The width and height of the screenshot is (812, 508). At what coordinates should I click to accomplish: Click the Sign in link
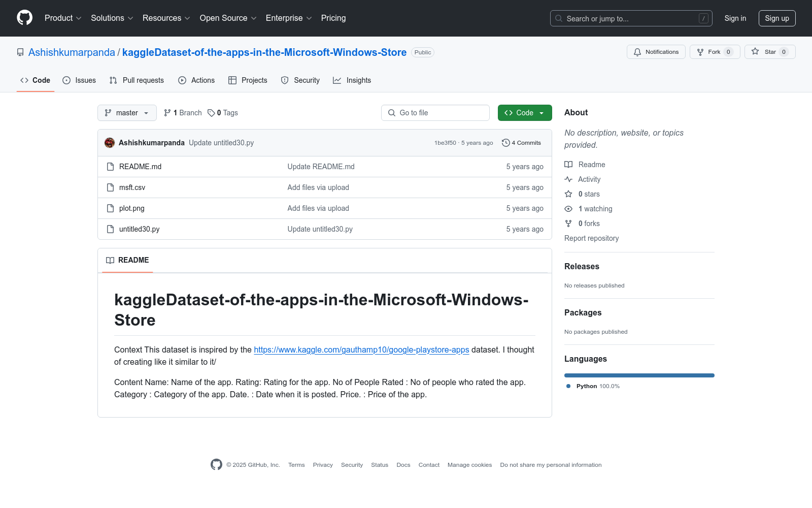(735, 18)
